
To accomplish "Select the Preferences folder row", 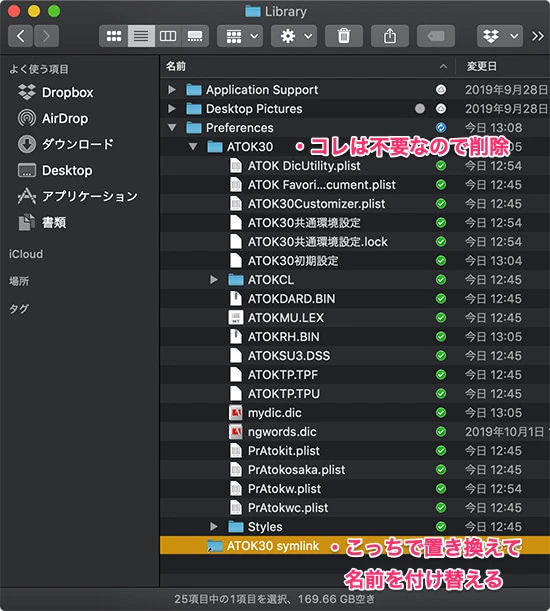I will click(355, 127).
